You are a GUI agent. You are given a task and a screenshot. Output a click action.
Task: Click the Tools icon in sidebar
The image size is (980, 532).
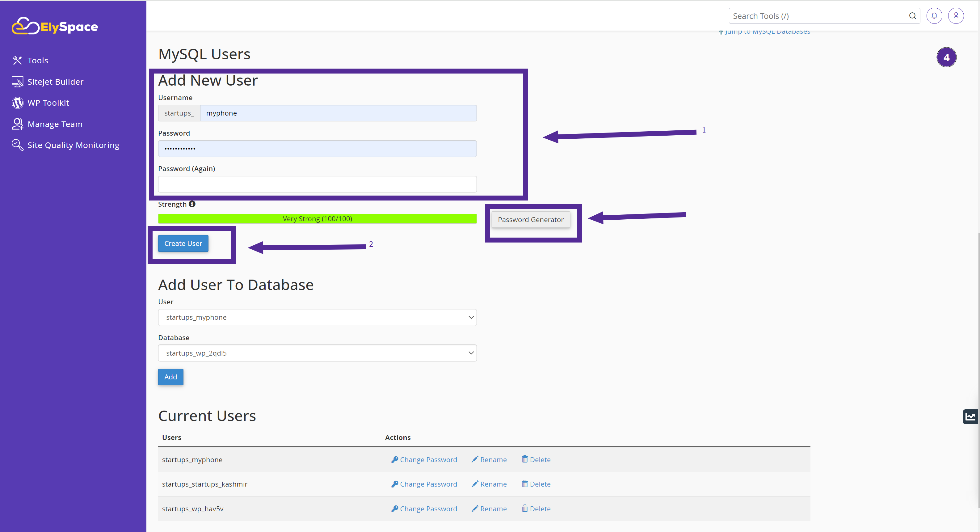coord(17,60)
